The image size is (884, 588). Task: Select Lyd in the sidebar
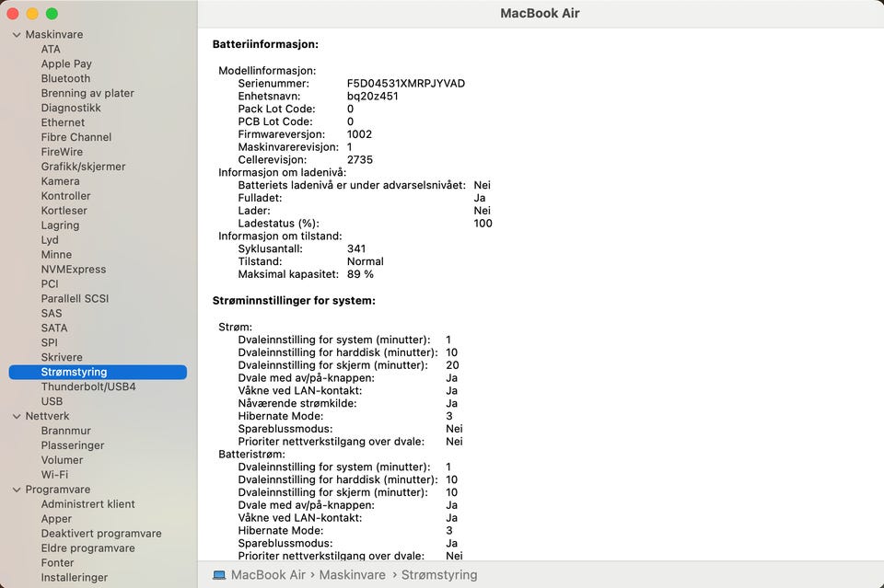click(x=50, y=239)
